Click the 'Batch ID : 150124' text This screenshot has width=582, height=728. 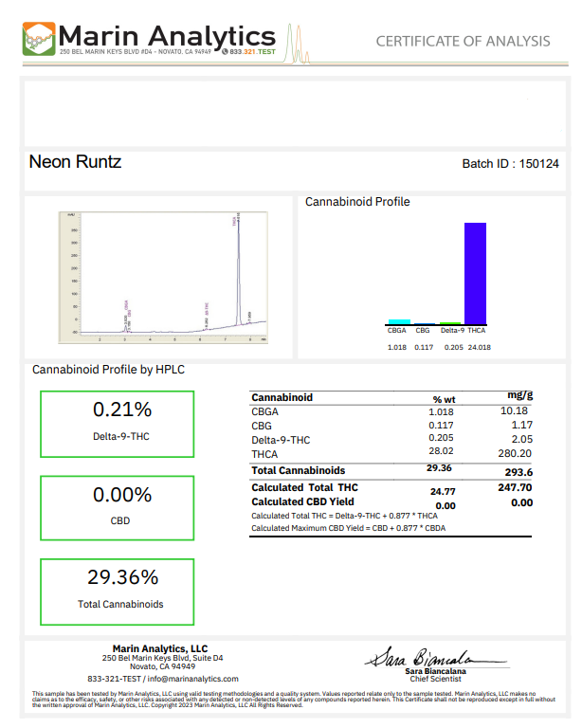click(511, 164)
